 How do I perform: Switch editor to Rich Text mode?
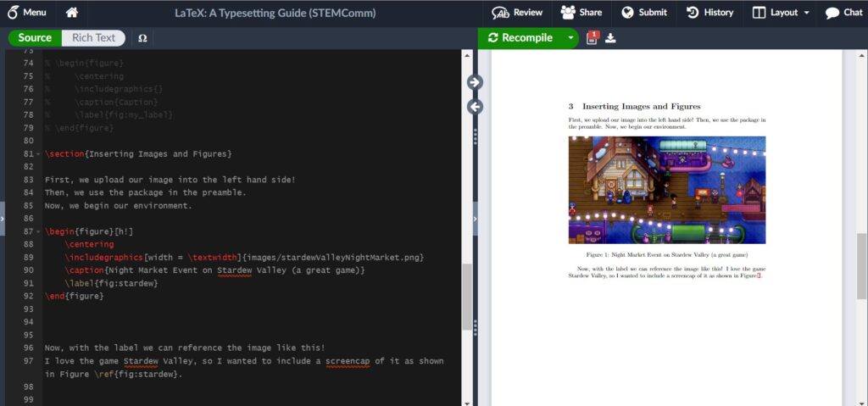point(93,38)
